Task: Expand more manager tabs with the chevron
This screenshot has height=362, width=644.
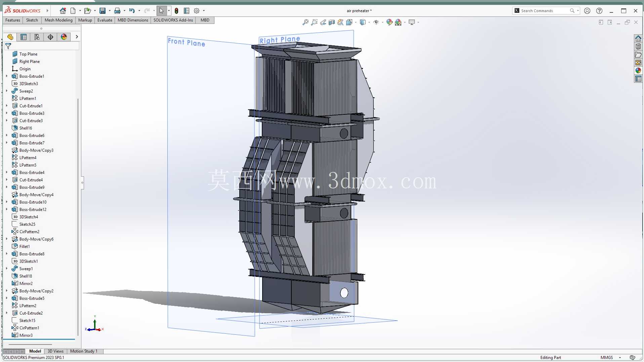Action: (x=77, y=37)
